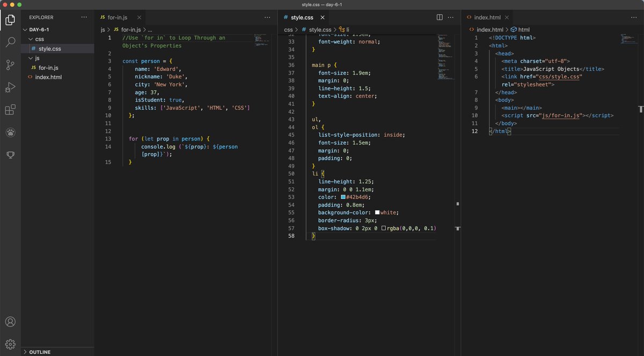Viewport: 644px width, 356px height.
Task: Click the 'js' breadcrumb in for-in.js editor
Action: (x=103, y=30)
